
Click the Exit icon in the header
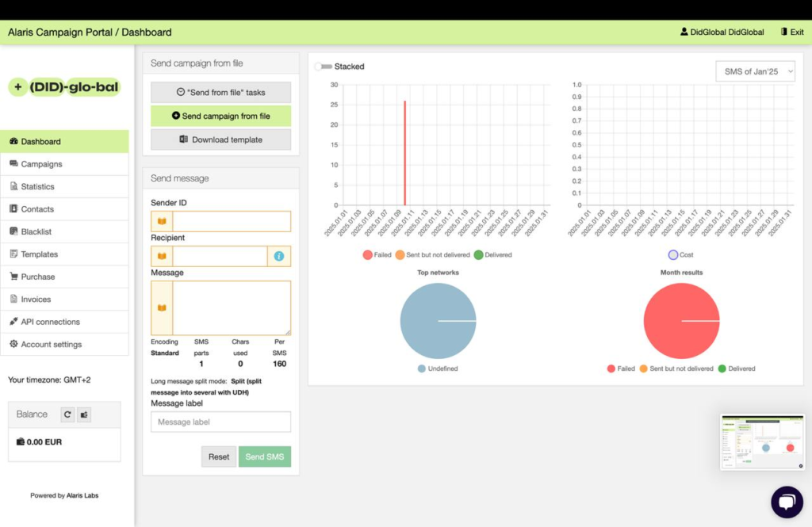coord(784,32)
